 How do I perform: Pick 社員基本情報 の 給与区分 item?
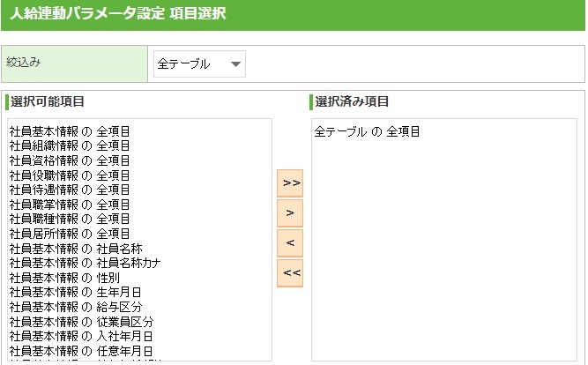(x=76, y=307)
